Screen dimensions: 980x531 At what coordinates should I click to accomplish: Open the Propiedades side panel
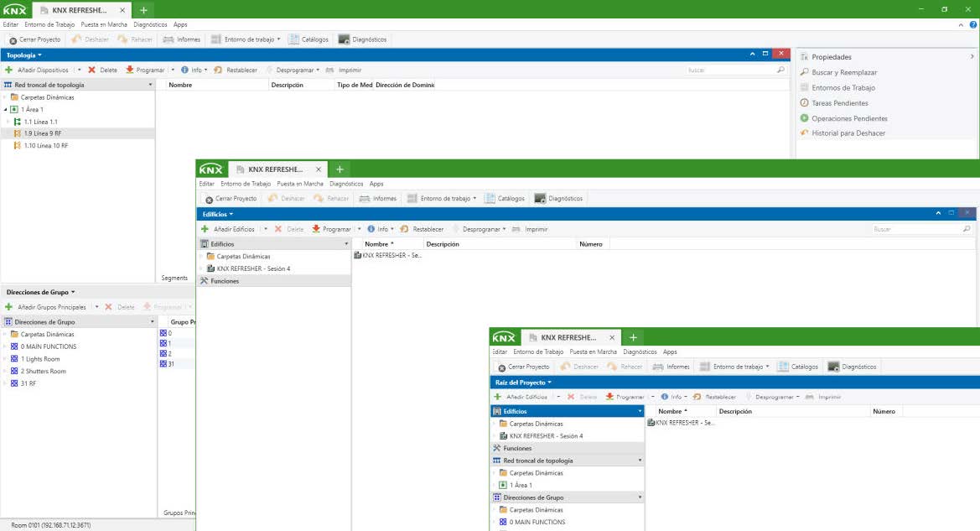coord(831,57)
